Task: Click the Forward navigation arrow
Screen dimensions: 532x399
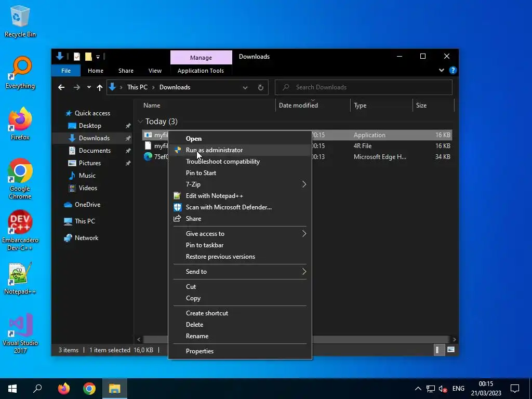Action: (x=77, y=87)
